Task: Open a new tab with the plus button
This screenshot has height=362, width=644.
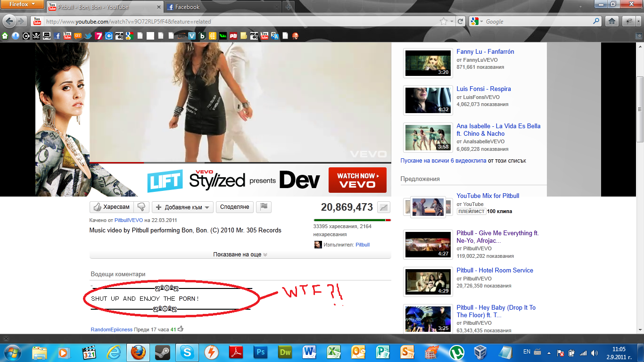Action: tap(289, 7)
